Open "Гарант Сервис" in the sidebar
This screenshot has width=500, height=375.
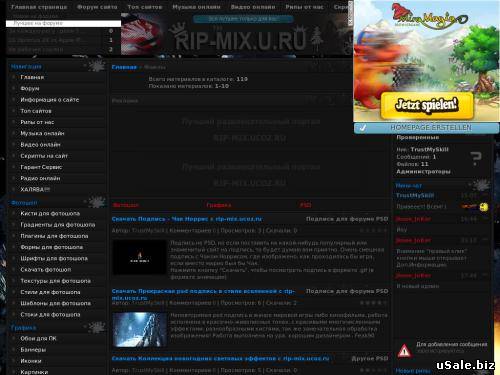click(41, 167)
